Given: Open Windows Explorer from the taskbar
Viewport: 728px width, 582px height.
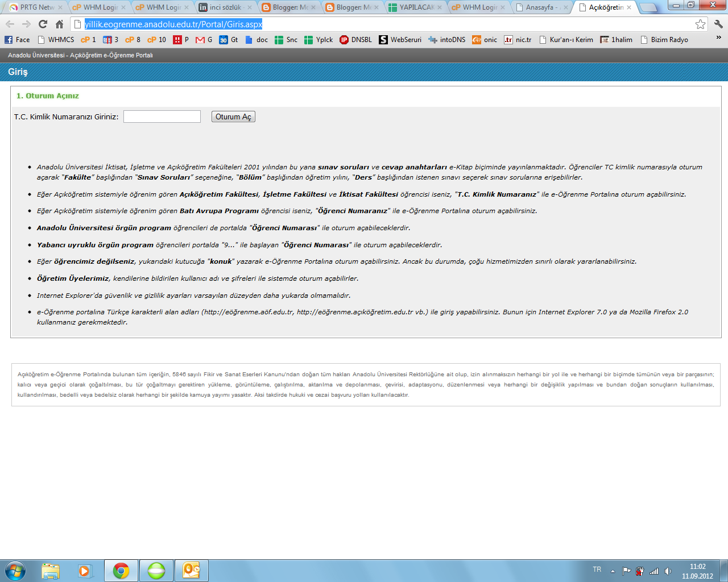Looking at the screenshot, I should 50,571.
